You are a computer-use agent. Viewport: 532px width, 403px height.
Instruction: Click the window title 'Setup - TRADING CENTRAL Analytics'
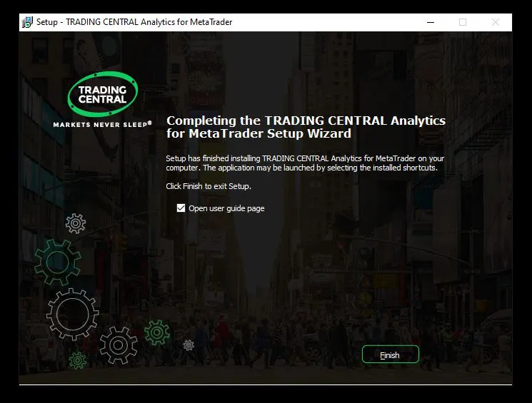click(x=134, y=22)
